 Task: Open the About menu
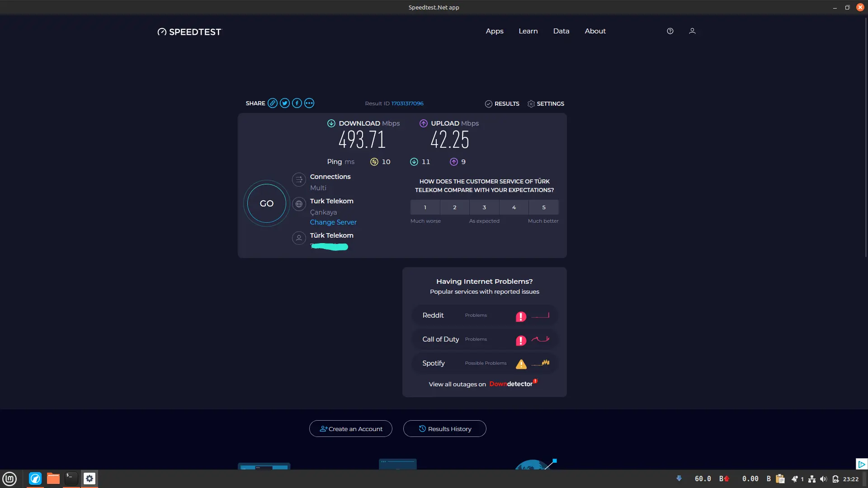tap(595, 31)
